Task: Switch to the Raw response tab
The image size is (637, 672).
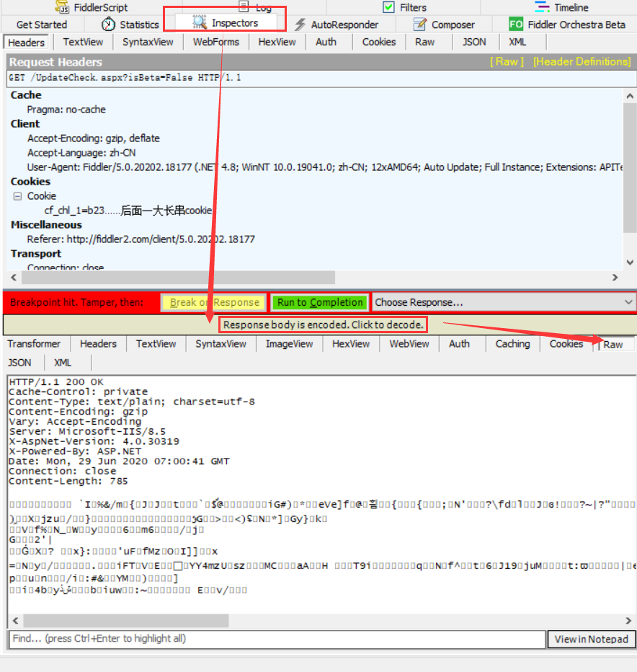Action: click(614, 344)
